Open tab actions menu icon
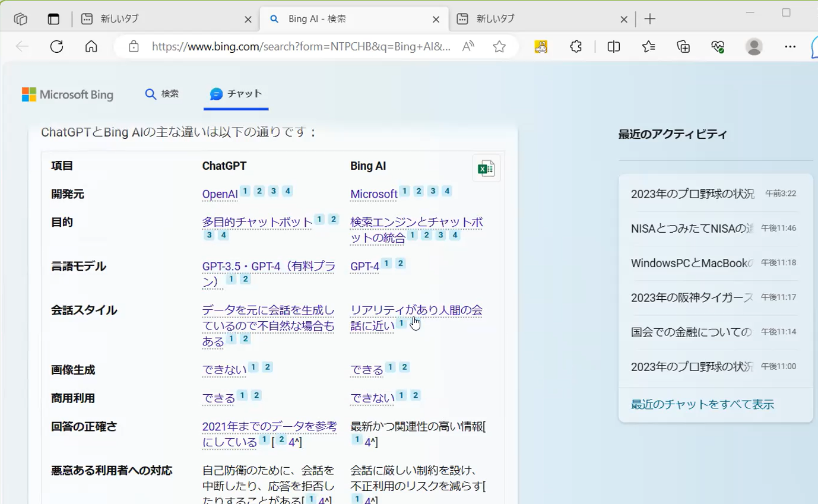Screen dimensions: 818x504 (x=54, y=19)
